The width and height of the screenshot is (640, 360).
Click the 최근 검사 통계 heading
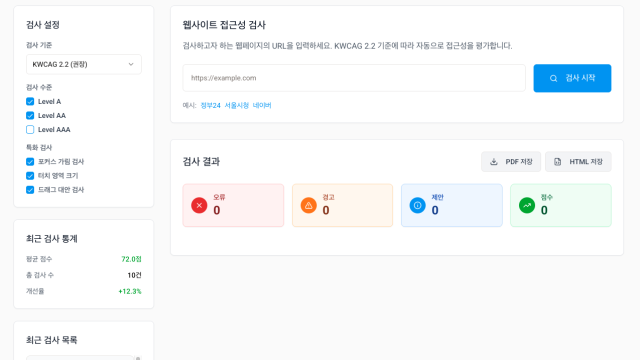point(51,238)
